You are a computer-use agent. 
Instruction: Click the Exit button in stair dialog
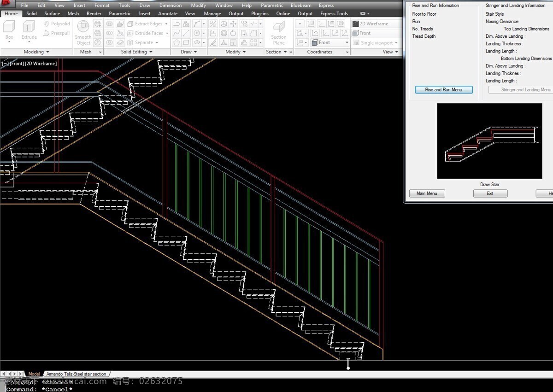[490, 193]
